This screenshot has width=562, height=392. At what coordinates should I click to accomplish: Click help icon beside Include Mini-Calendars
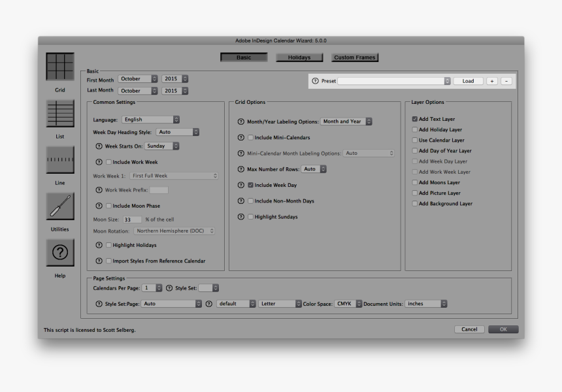[241, 138]
